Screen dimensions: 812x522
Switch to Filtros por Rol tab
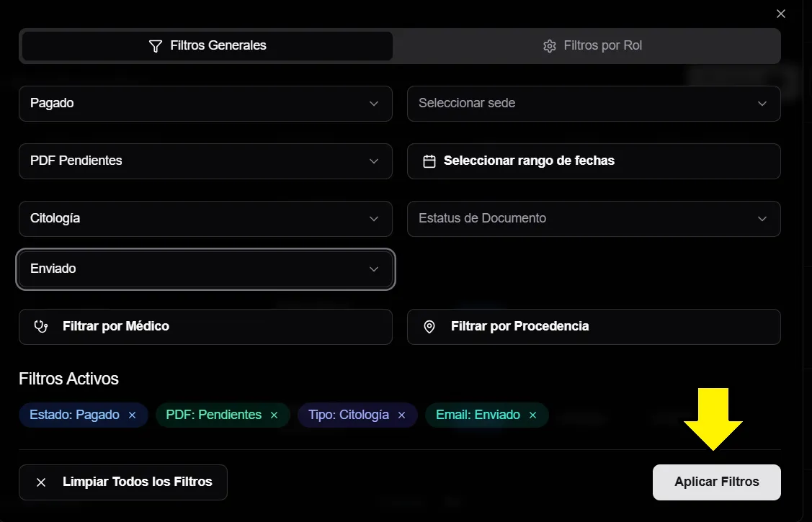pyautogui.click(x=592, y=46)
